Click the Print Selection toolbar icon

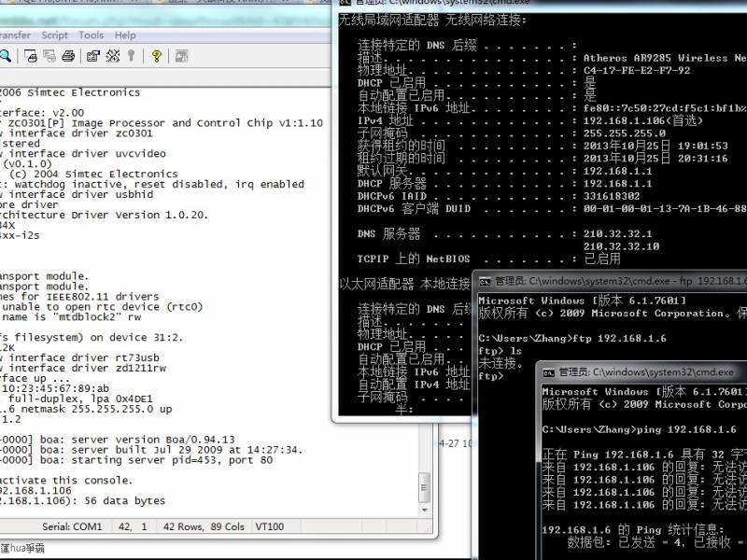click(49, 56)
